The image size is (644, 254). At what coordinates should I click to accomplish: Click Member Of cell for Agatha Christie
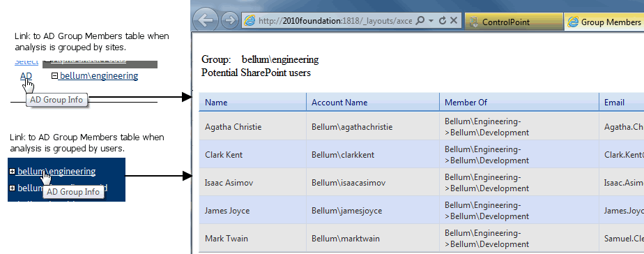519,127
